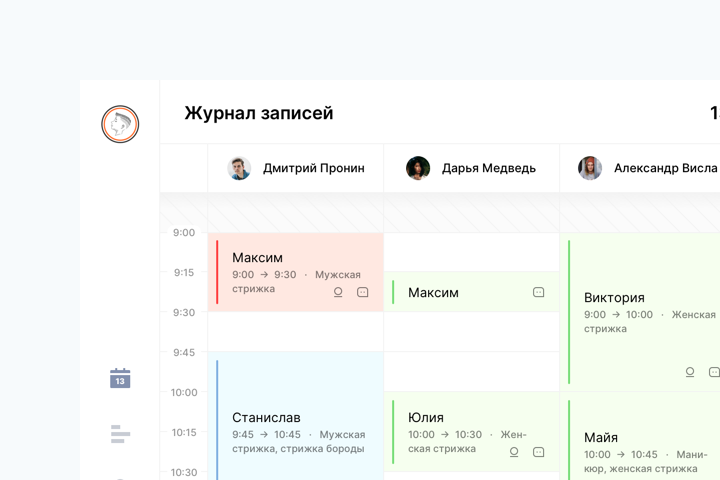Open the comment icon in Максим 9:00 appointment
The image size is (720, 480).
click(x=362, y=292)
